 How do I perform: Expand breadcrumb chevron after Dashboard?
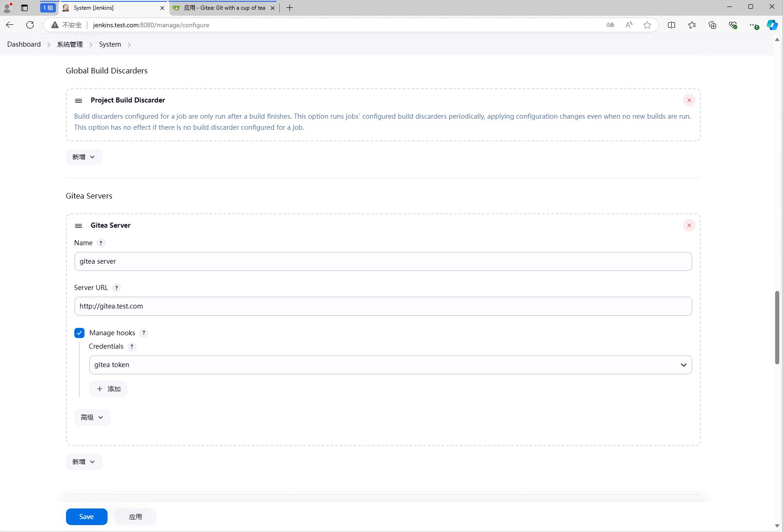[49, 45]
